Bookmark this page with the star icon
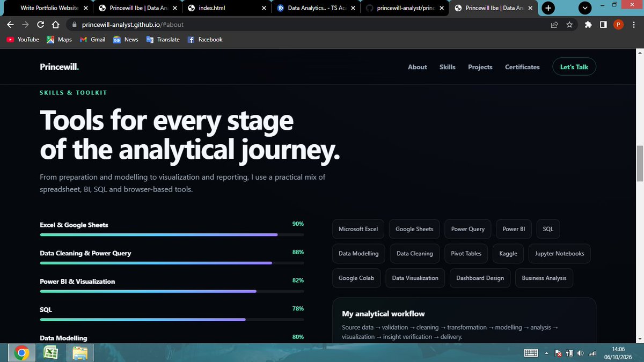Screen dimensions: 644x362 (569, 25)
